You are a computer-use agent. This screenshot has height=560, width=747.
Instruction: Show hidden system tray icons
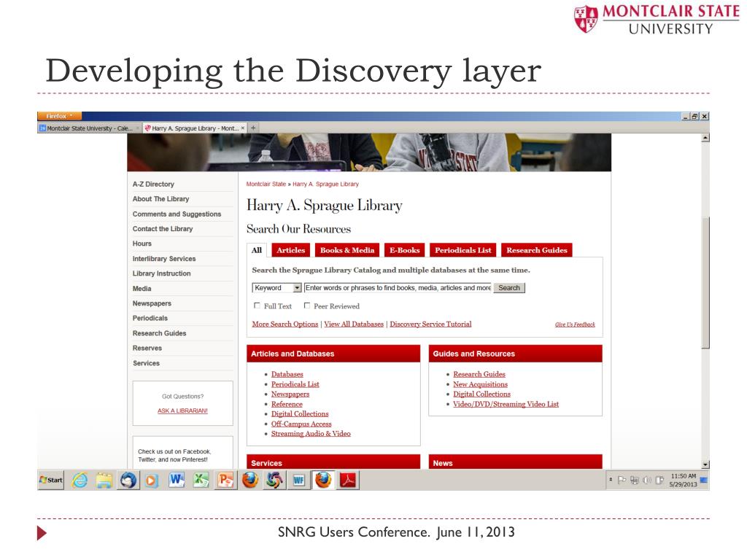(x=611, y=480)
